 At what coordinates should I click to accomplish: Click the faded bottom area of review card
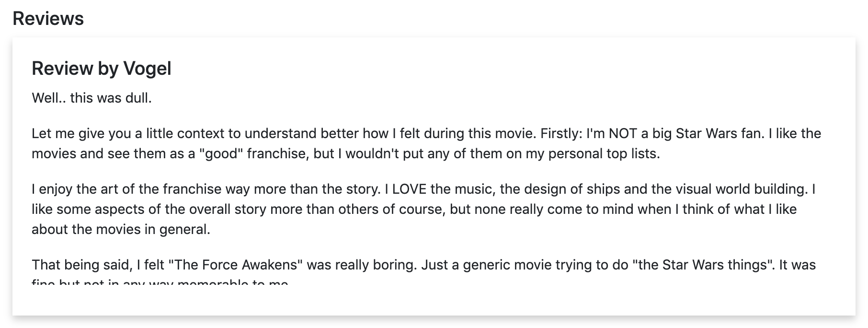click(x=434, y=300)
